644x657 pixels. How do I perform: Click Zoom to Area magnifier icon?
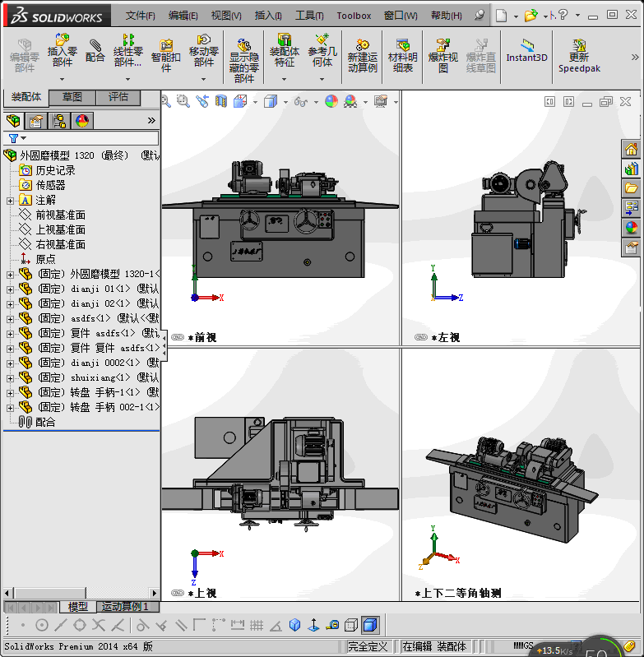click(183, 101)
